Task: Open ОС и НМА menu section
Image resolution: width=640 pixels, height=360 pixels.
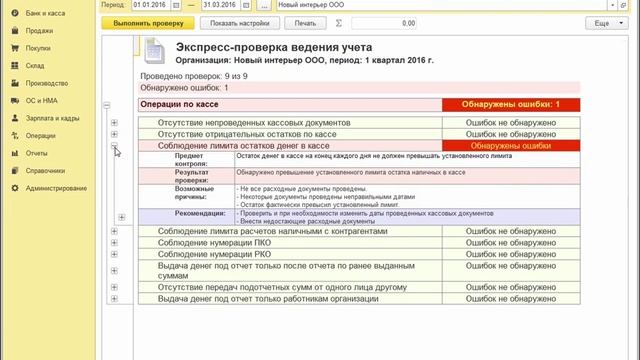Action: [42, 100]
